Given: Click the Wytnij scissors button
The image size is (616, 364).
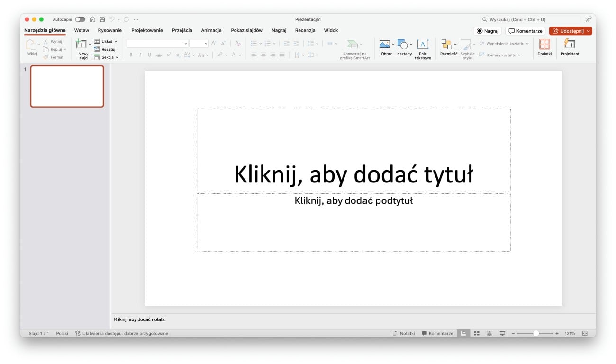Looking at the screenshot, I should pyautogui.click(x=53, y=41).
